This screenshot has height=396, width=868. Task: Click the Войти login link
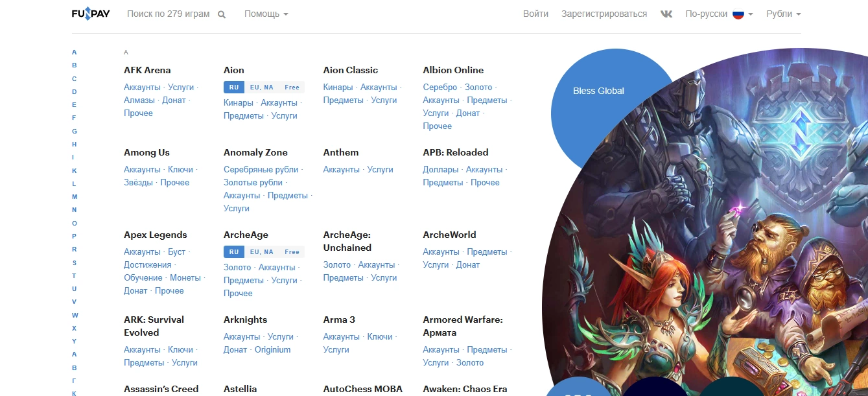click(535, 14)
